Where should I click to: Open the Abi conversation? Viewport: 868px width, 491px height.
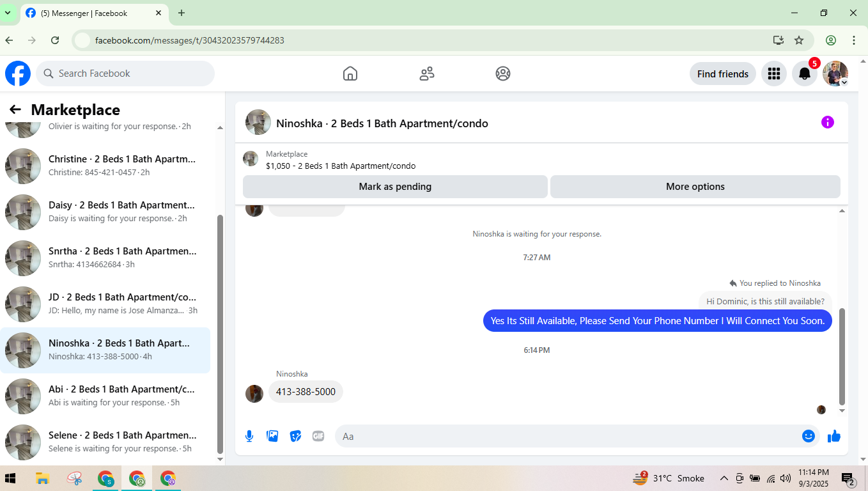pyautogui.click(x=105, y=396)
